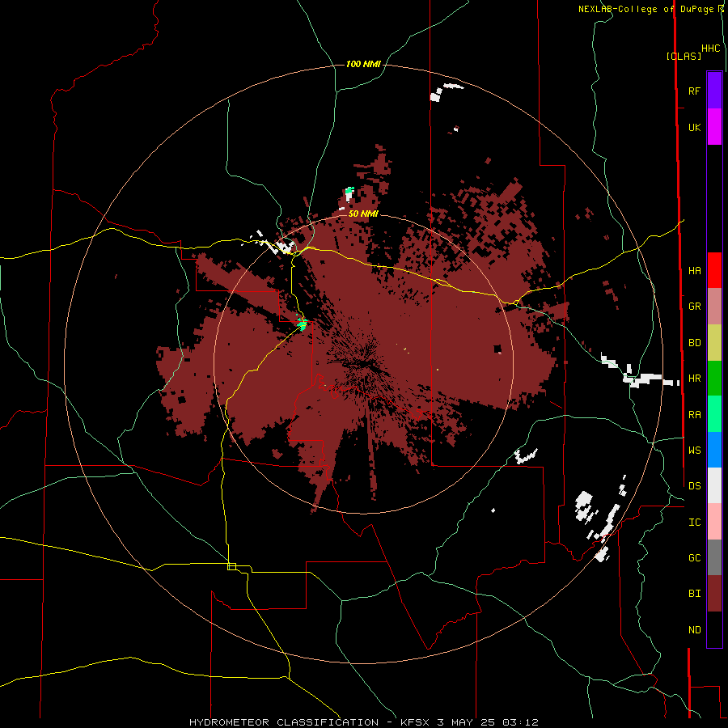Click the 'HA' legend label
The image size is (728, 728).
(x=694, y=271)
